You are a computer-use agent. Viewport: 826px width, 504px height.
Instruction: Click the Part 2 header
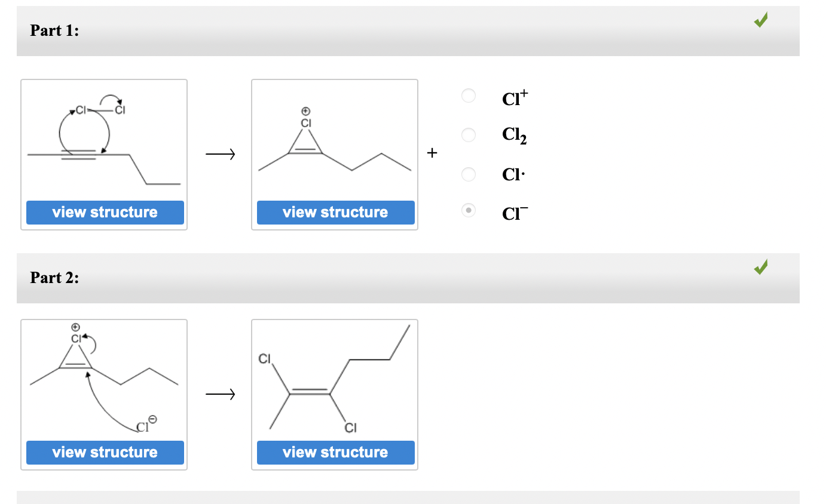[53, 278]
